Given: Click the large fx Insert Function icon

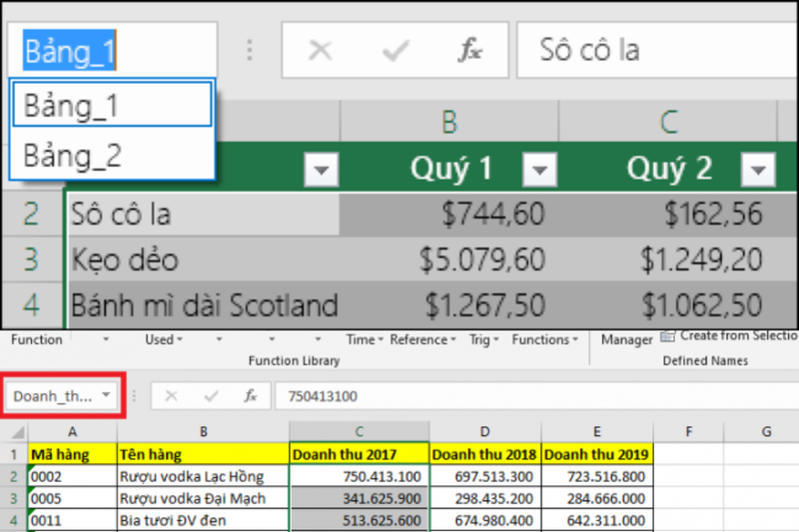Looking at the screenshot, I should coord(469,50).
